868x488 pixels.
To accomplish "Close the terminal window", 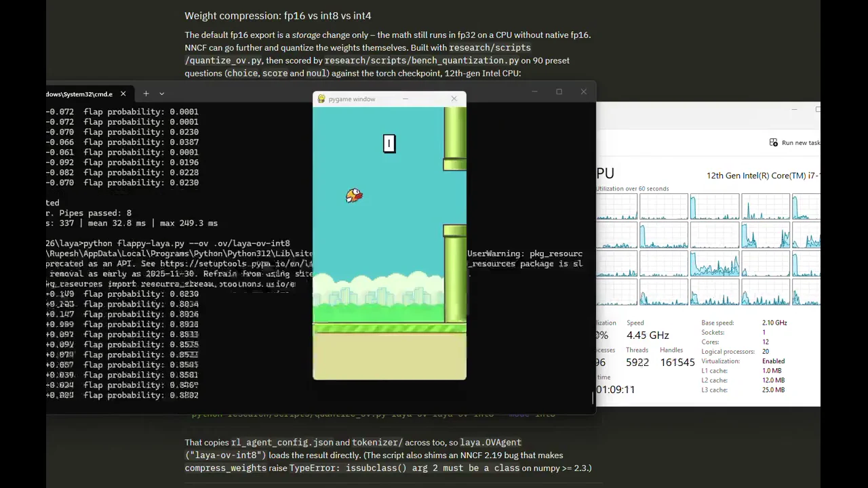I will (583, 91).
